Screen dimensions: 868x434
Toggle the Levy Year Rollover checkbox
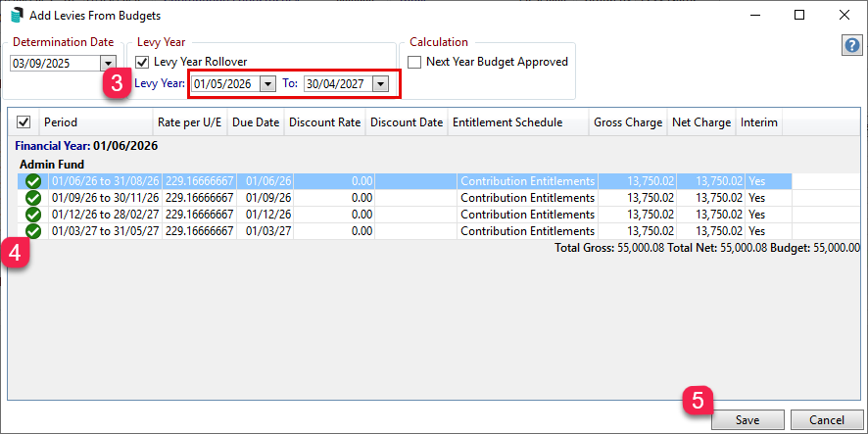tap(142, 62)
